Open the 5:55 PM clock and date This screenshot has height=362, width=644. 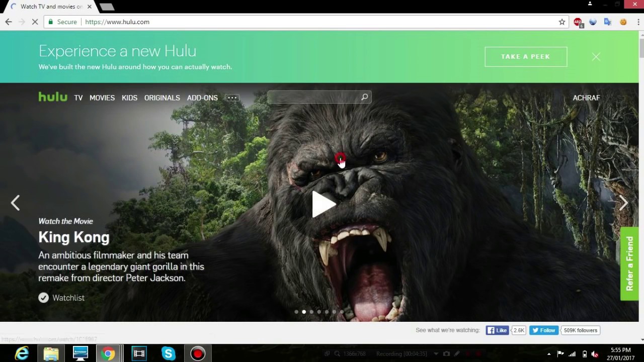click(620, 354)
